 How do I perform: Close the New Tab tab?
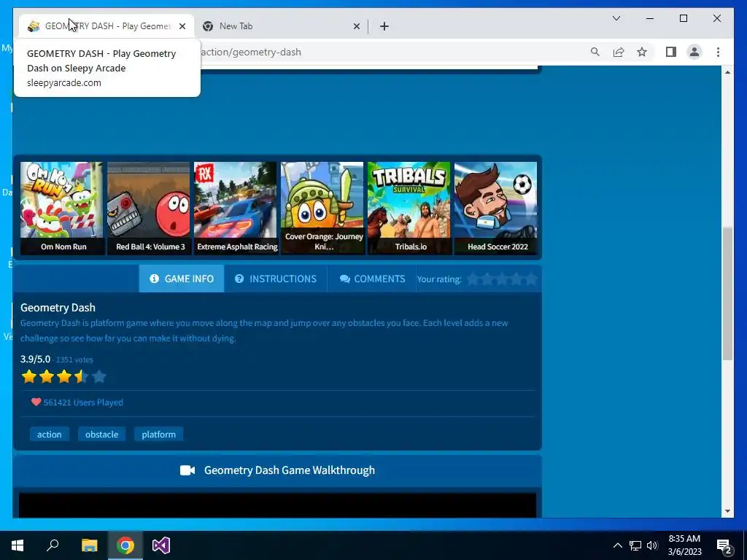[356, 26]
